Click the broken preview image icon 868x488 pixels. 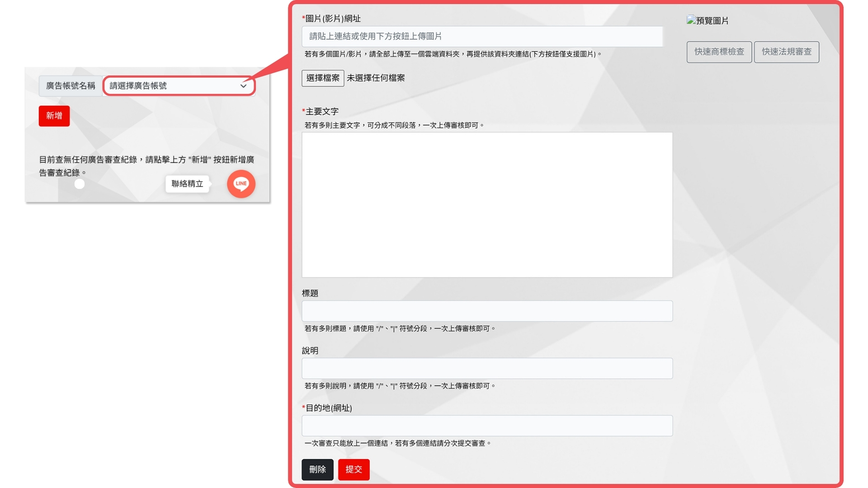[691, 20]
